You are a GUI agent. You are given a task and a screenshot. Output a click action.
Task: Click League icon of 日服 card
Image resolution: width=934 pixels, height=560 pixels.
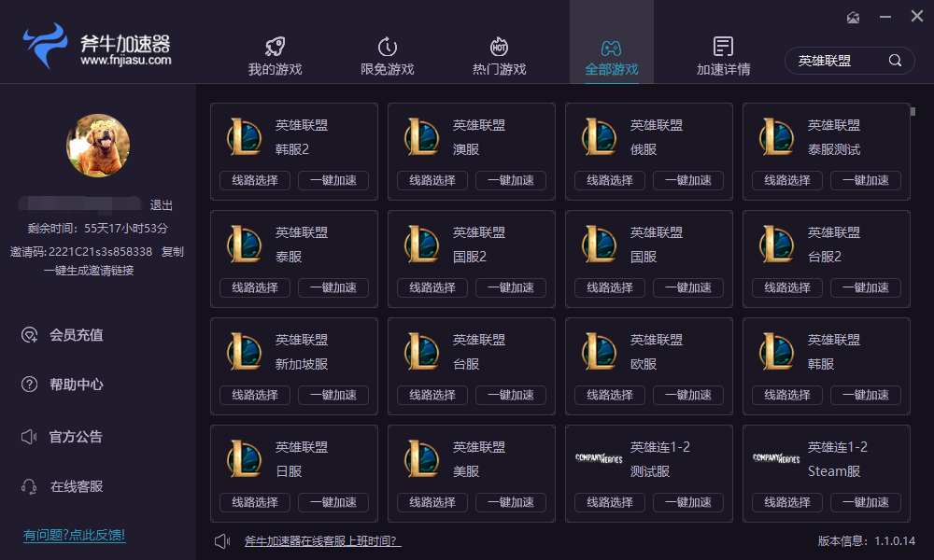click(x=244, y=458)
